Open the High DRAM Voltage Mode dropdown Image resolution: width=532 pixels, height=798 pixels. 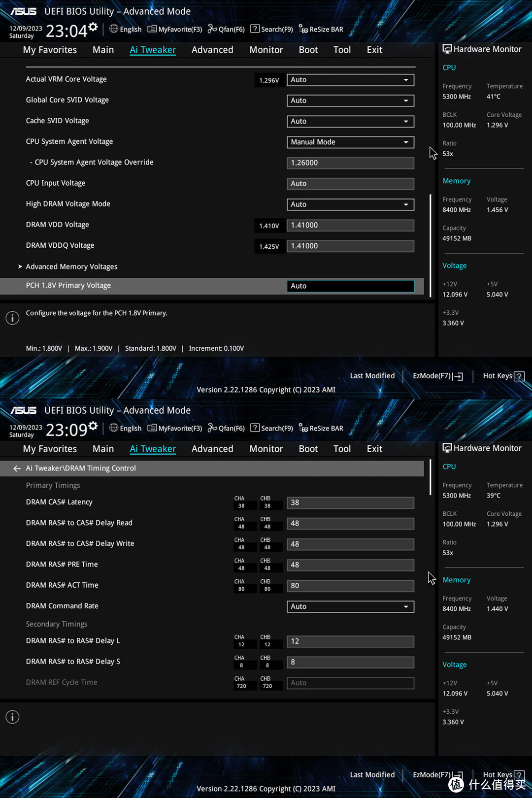click(x=350, y=204)
